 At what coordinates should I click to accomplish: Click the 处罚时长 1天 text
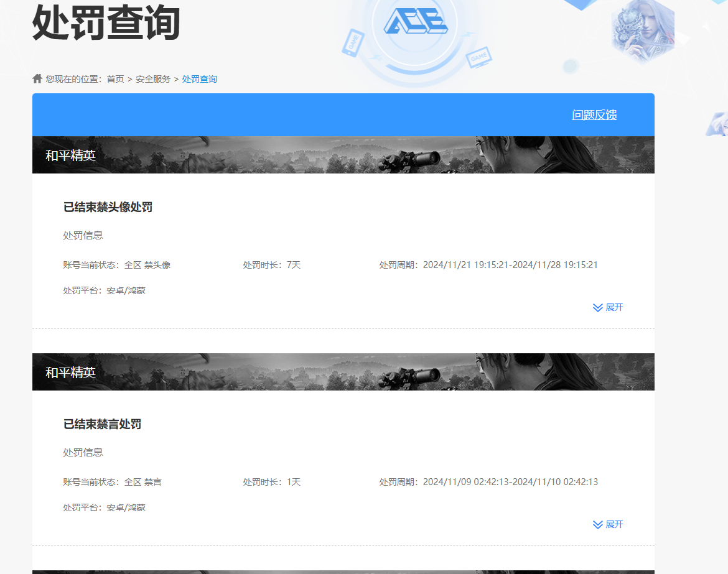[x=272, y=482]
